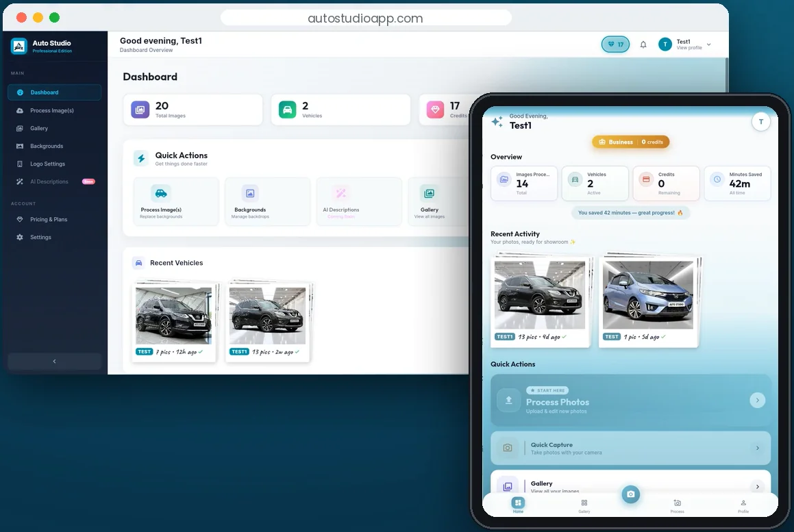Open Process Image(s) in the sidebar

(x=54, y=110)
